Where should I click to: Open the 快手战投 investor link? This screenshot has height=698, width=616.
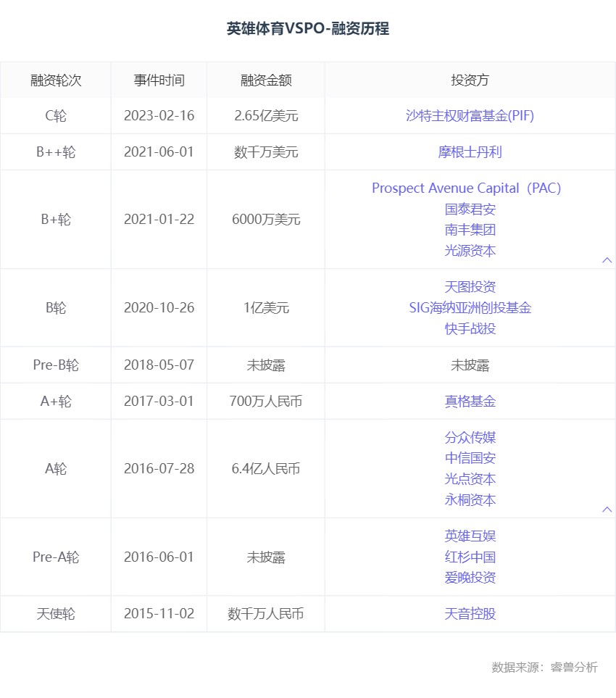pos(470,329)
